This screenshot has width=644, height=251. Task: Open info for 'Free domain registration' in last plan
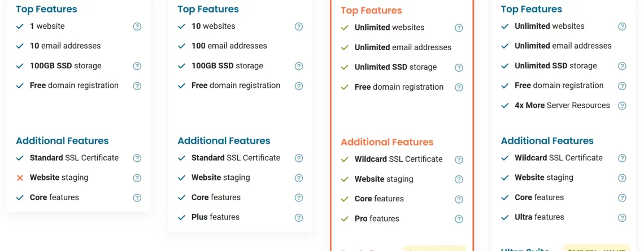pos(622,86)
